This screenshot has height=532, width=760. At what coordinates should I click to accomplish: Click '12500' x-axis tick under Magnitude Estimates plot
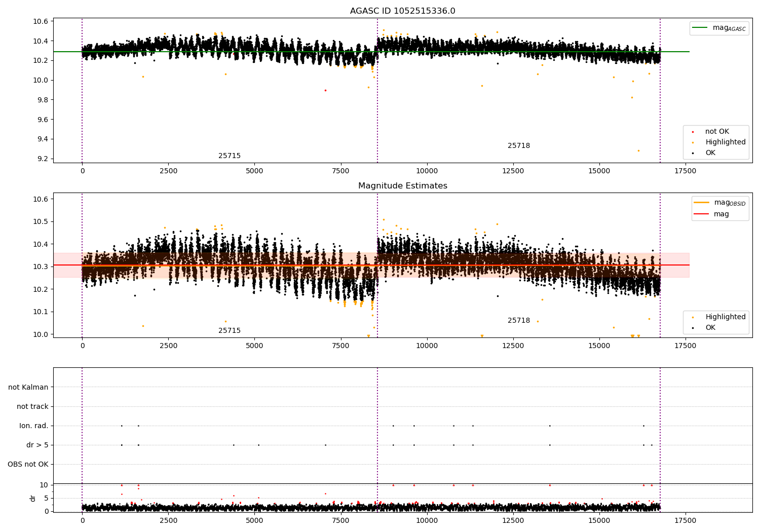[x=513, y=346]
